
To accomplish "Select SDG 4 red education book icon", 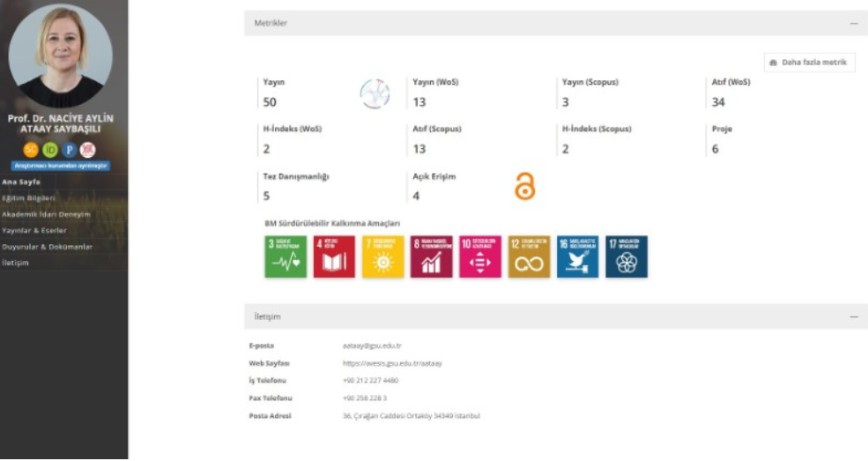I will [x=334, y=257].
